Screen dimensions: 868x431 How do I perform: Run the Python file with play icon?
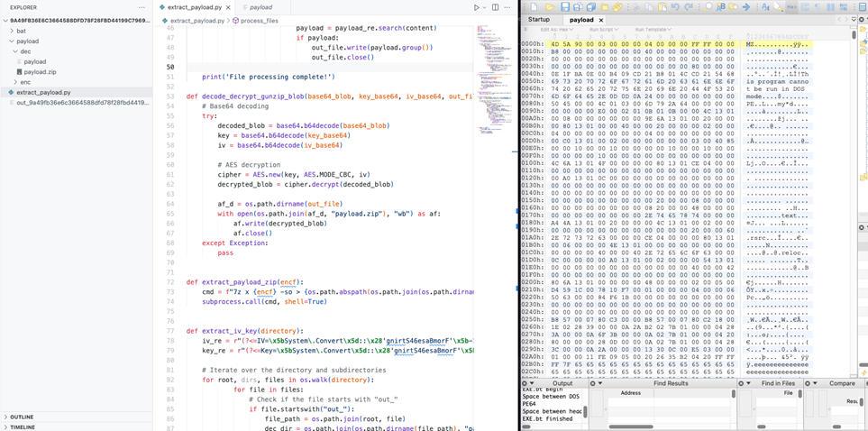[x=477, y=7]
